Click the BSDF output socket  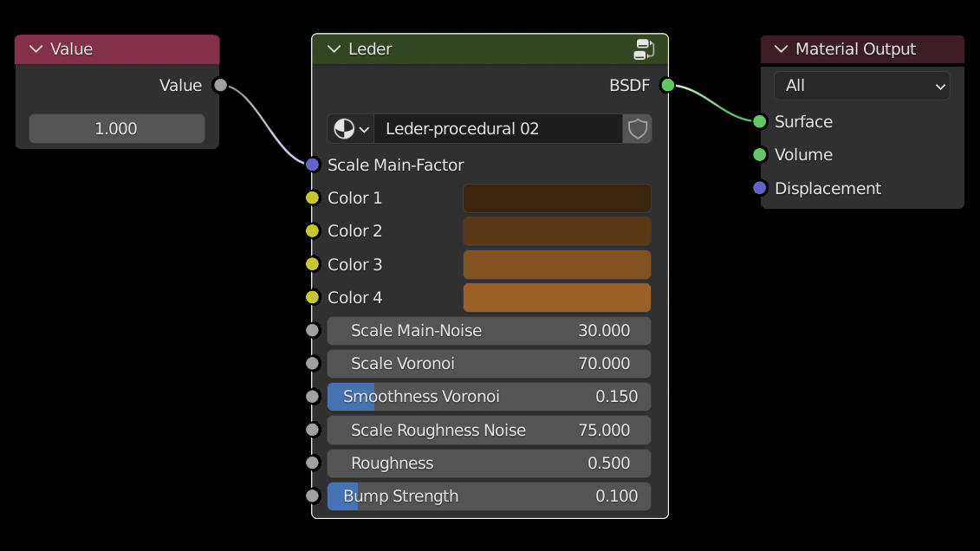(667, 85)
